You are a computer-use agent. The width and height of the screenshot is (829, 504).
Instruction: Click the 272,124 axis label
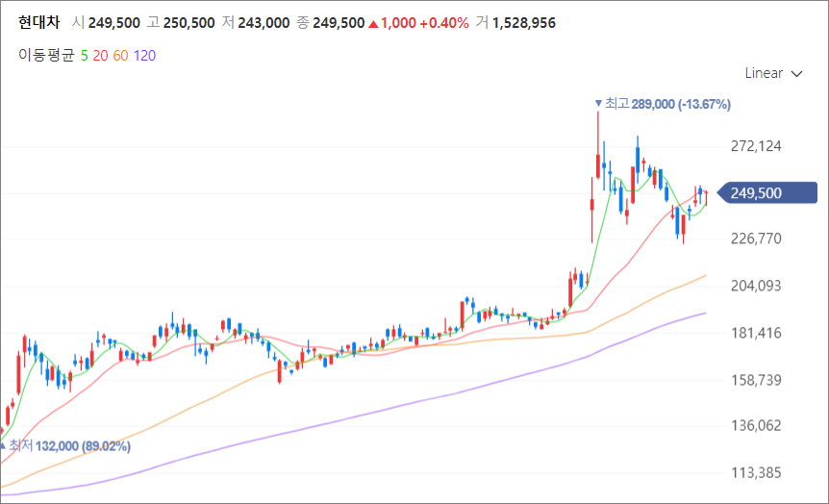click(x=756, y=146)
